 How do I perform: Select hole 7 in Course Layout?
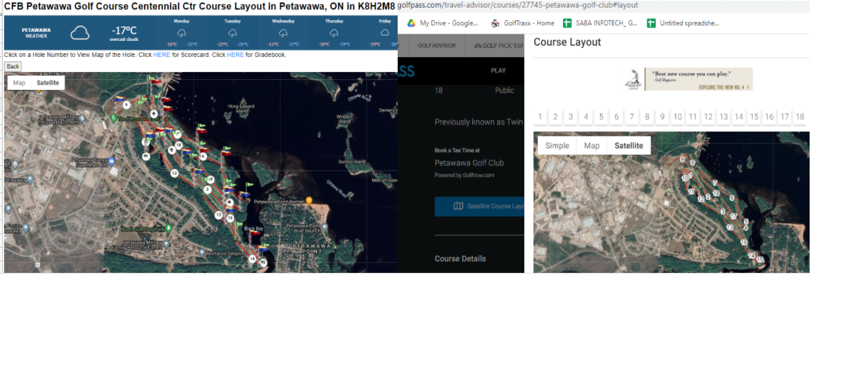pyautogui.click(x=632, y=117)
